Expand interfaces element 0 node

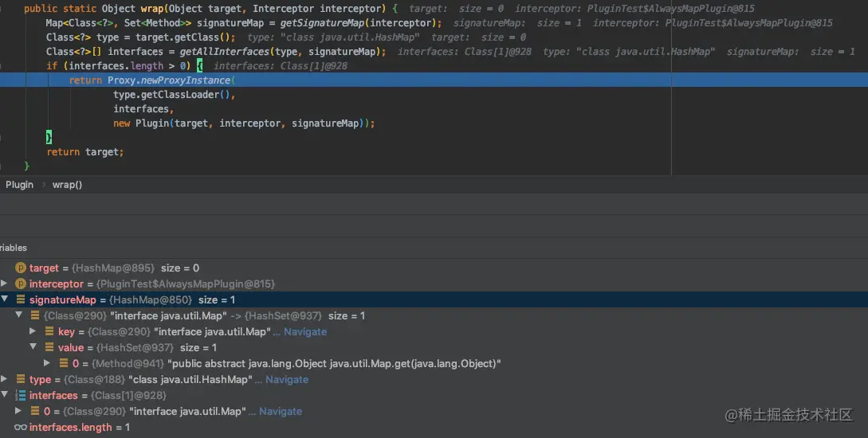(18, 411)
